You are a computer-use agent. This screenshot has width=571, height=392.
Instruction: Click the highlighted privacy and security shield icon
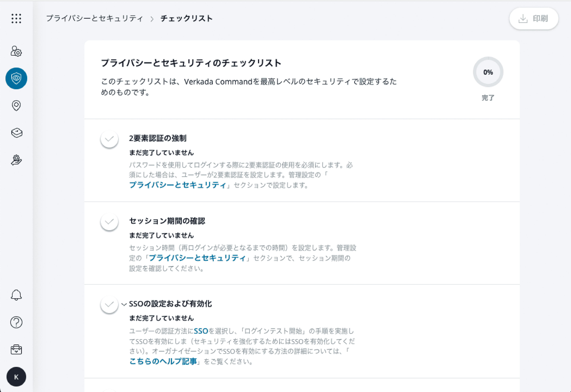click(x=16, y=78)
